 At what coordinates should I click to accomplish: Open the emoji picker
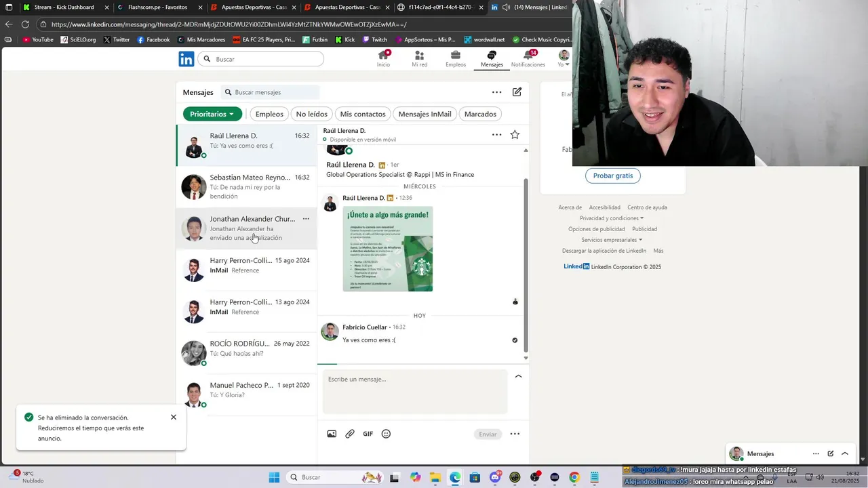tap(386, 434)
